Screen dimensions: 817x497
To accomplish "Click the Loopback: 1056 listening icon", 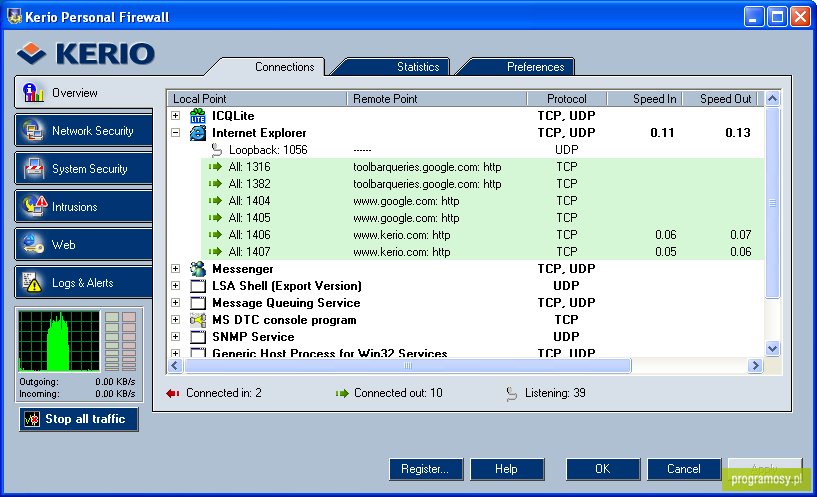I will 216,150.
